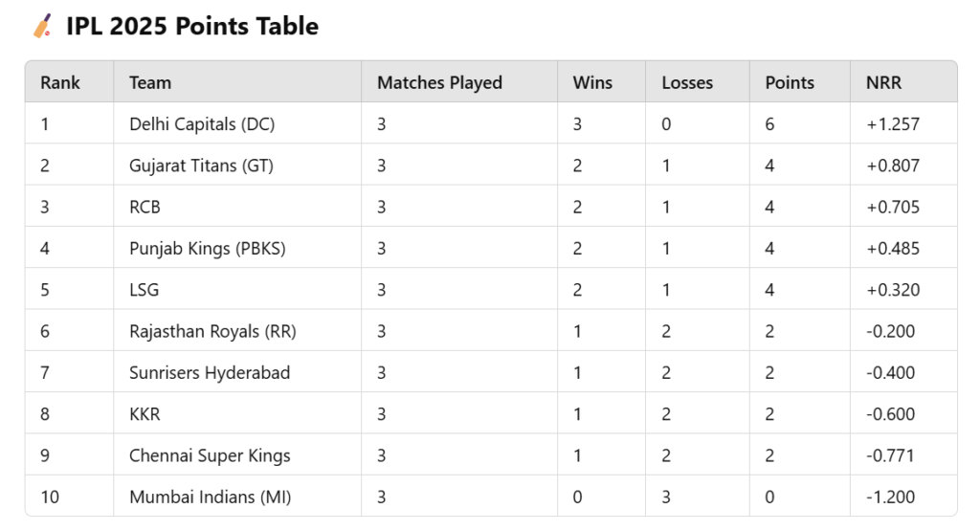Click the +1.257 NRR value
The height and width of the screenshot is (531, 980).
tap(893, 124)
